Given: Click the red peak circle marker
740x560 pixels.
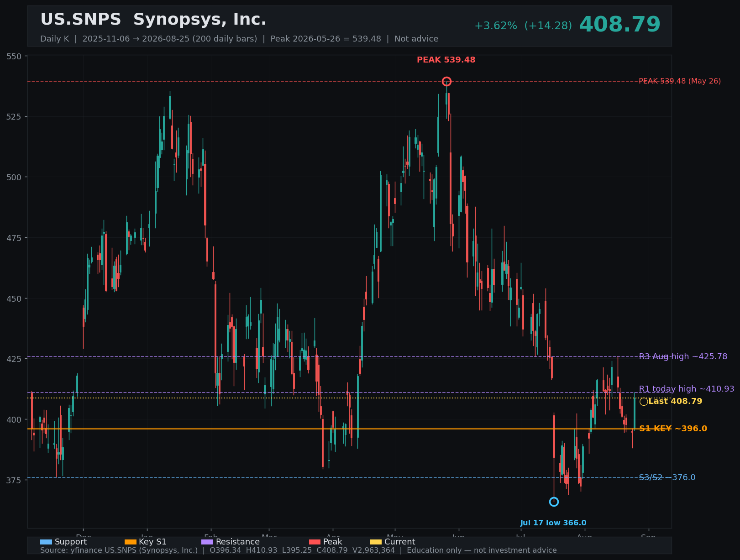Looking at the screenshot, I should 446,81.
